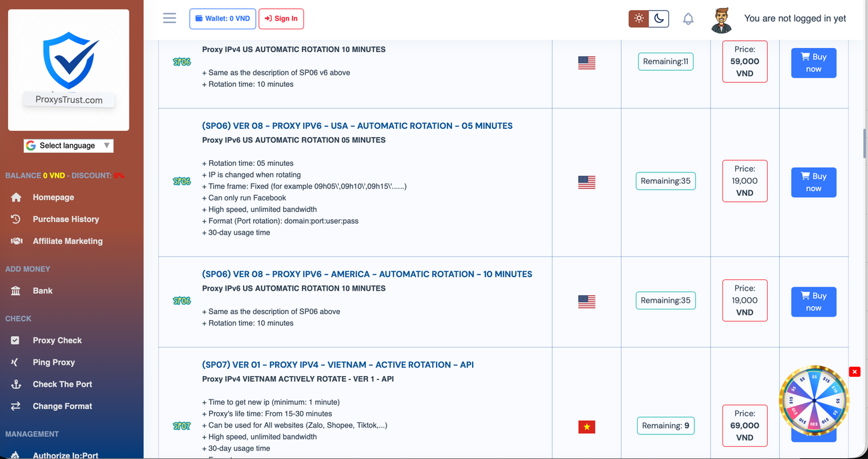868x459 pixels.
Task: Open the hamburger menu in the top bar
Action: point(170,18)
